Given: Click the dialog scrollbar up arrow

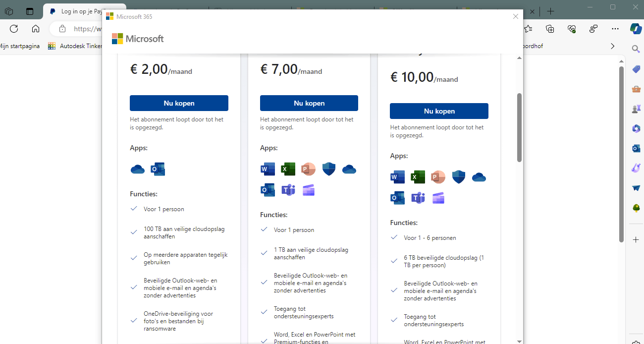Looking at the screenshot, I should click(x=520, y=58).
